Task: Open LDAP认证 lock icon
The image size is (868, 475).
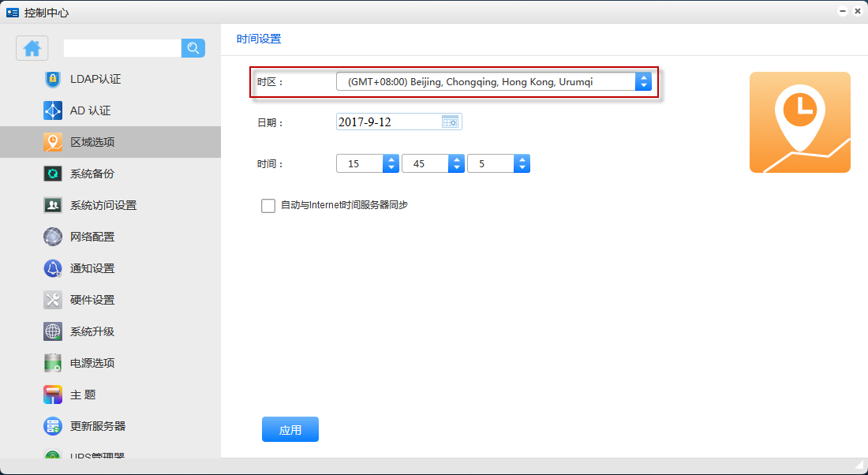Action: pyautogui.click(x=53, y=79)
